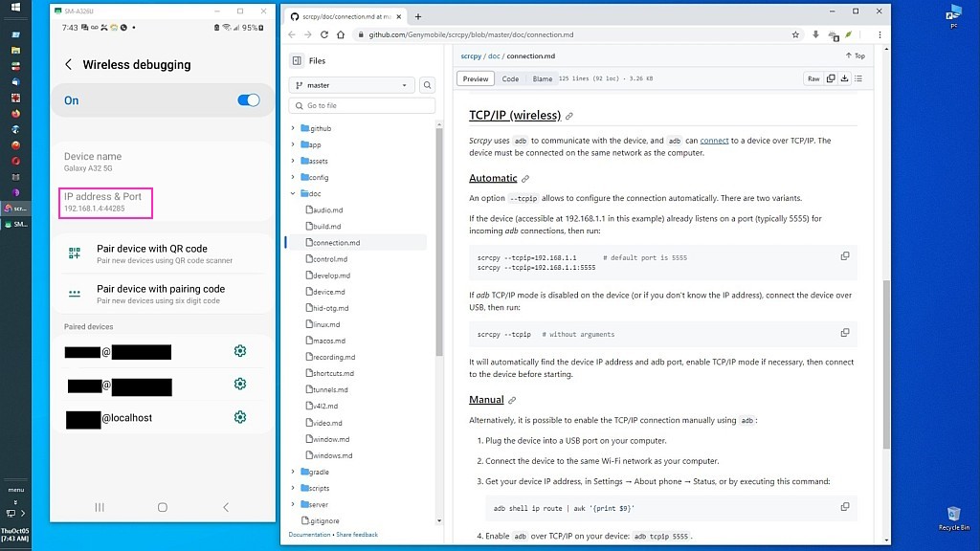The height and width of the screenshot is (551, 980).
Task: Open Pair device with QR code
Action: tap(163, 253)
